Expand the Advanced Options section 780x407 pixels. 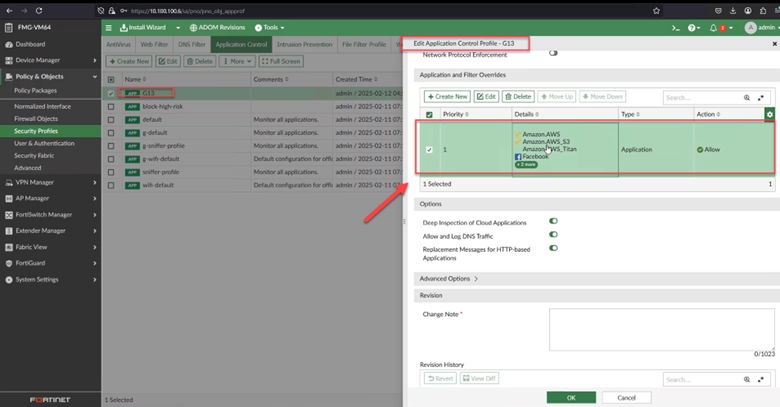449,278
